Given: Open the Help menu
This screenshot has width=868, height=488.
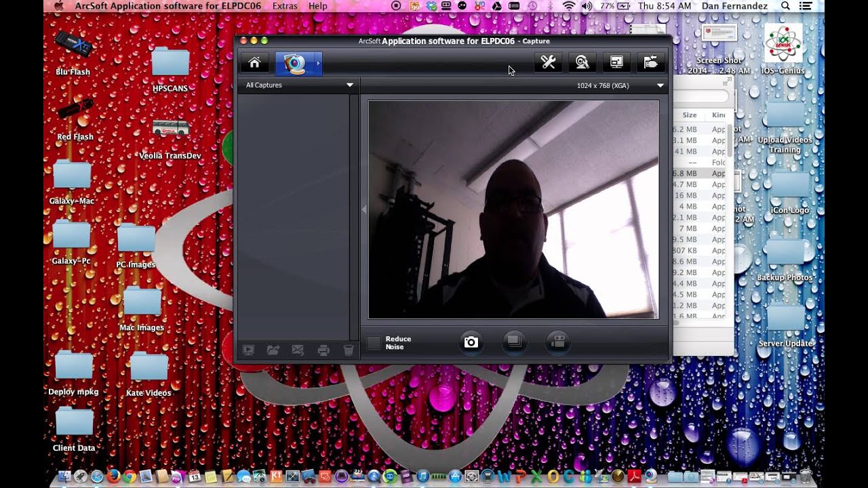Looking at the screenshot, I should (x=317, y=6).
